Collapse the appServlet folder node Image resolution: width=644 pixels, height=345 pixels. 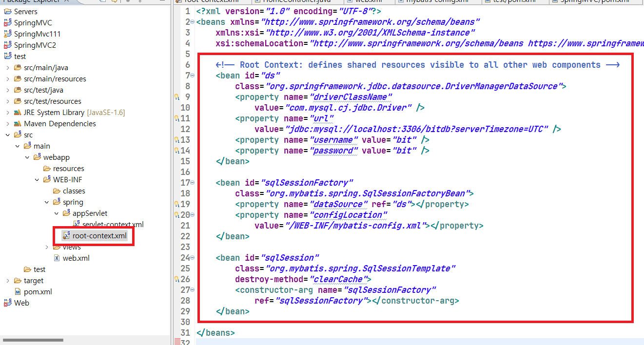(x=56, y=213)
